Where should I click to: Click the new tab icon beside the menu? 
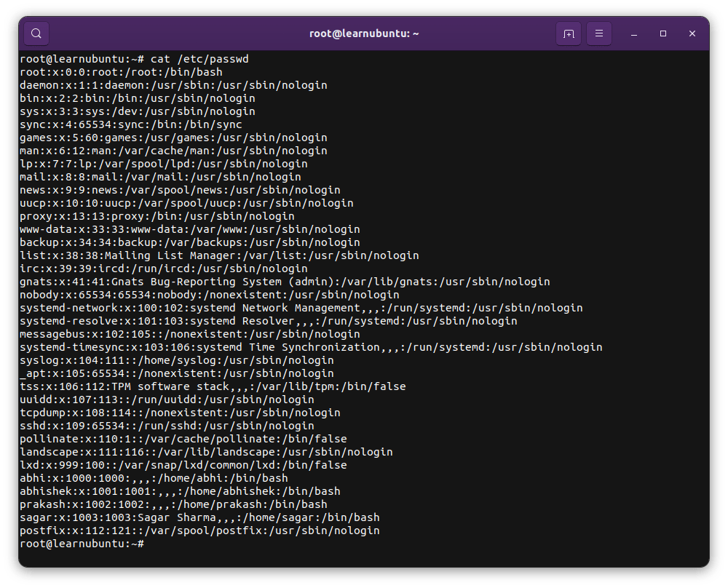(x=569, y=33)
